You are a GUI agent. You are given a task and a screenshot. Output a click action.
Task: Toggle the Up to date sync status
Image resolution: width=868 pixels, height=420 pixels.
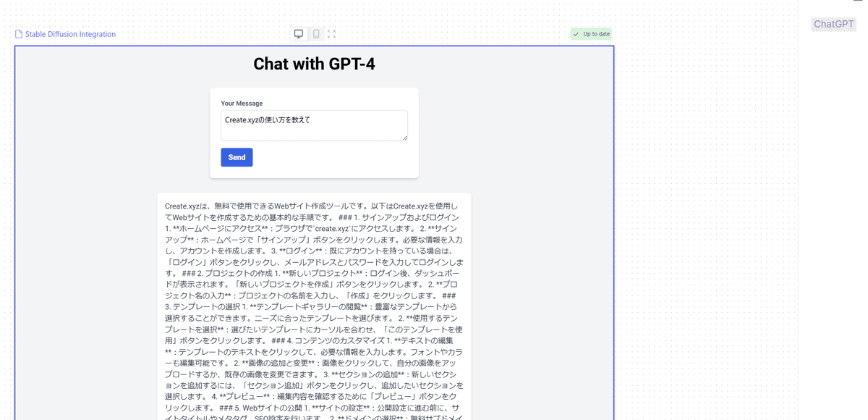click(x=591, y=34)
